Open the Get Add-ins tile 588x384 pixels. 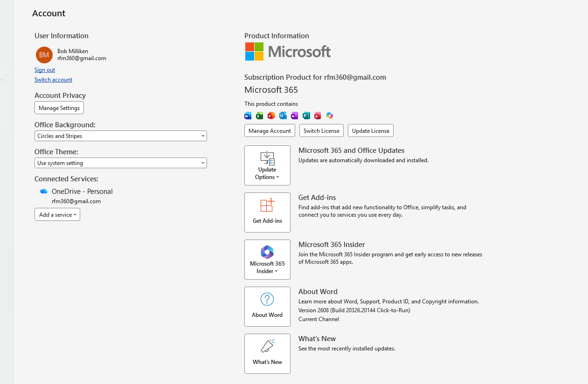267,213
